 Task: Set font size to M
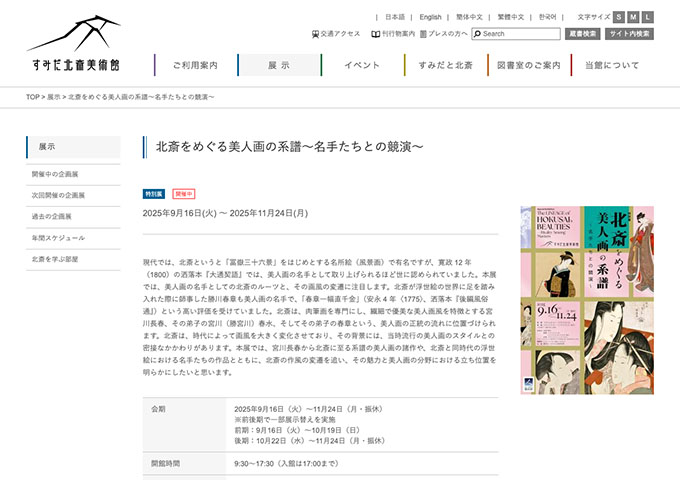pos(633,17)
